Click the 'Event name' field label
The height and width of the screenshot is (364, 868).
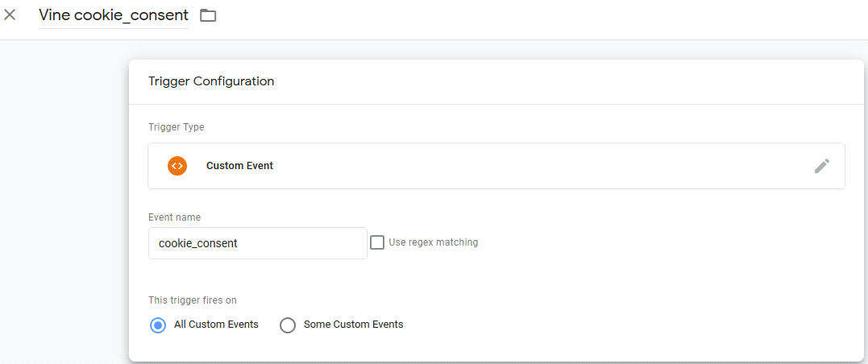pyautogui.click(x=174, y=217)
